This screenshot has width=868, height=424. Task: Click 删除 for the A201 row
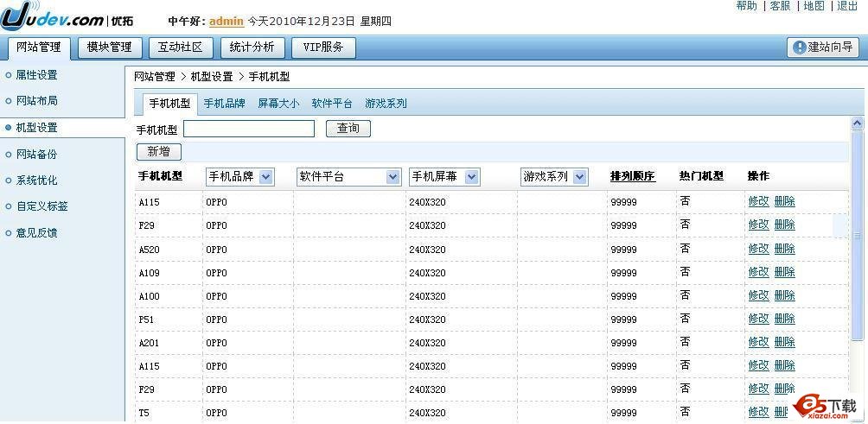(x=784, y=342)
